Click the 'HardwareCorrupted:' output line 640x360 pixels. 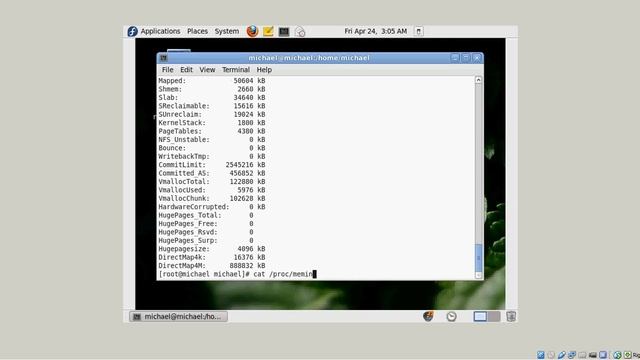pyautogui.click(x=212, y=207)
